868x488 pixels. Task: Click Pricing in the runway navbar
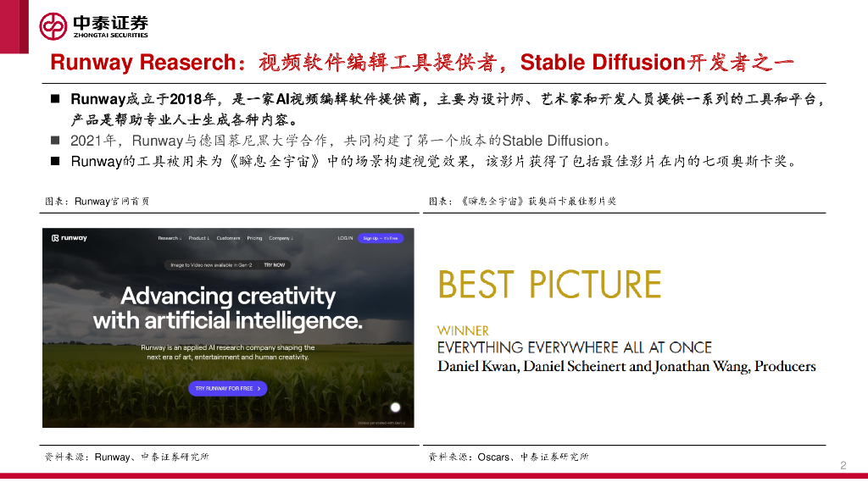pyautogui.click(x=254, y=238)
